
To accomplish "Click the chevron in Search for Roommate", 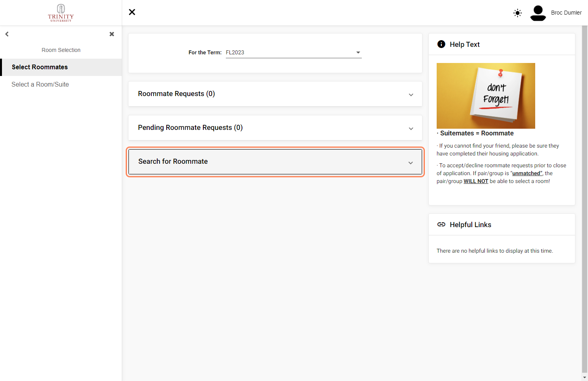I will (x=411, y=163).
